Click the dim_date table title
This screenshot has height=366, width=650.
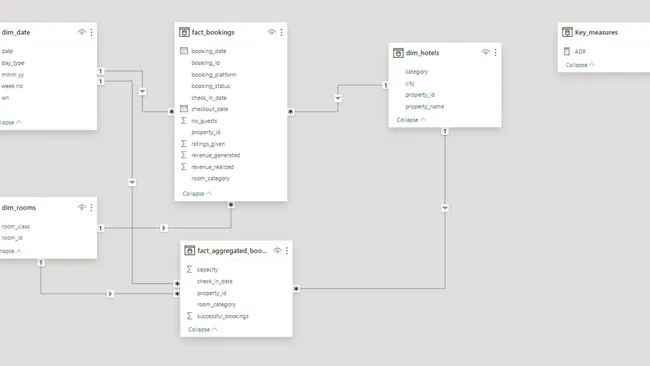(x=16, y=32)
